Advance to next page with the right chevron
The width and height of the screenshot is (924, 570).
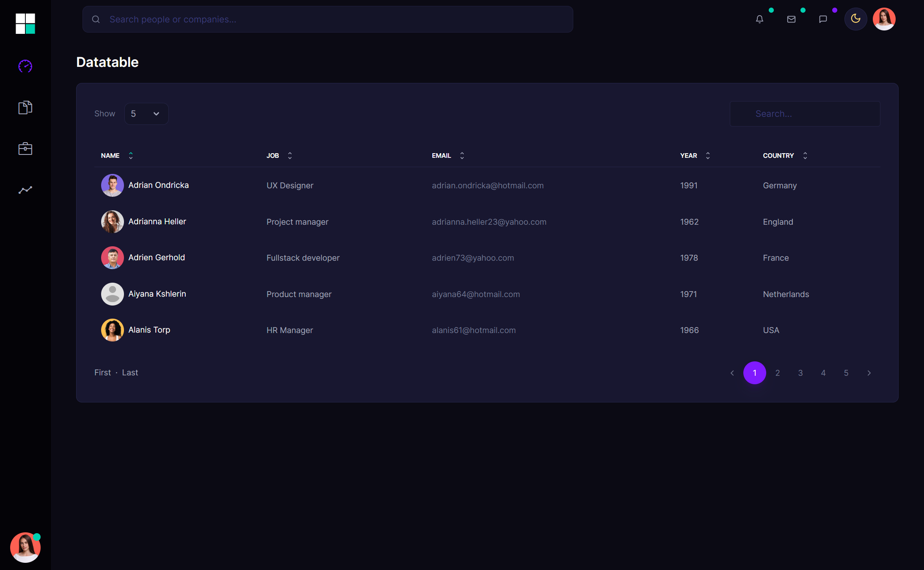tap(869, 373)
